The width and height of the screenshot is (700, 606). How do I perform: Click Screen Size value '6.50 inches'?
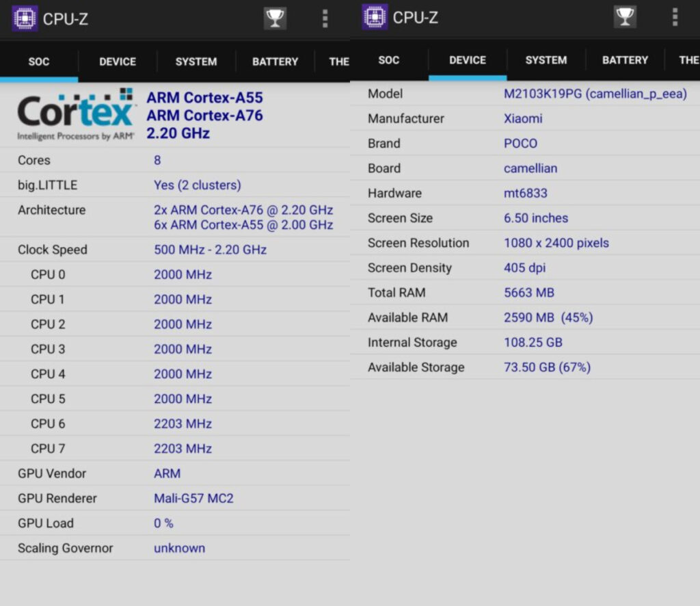[536, 218]
